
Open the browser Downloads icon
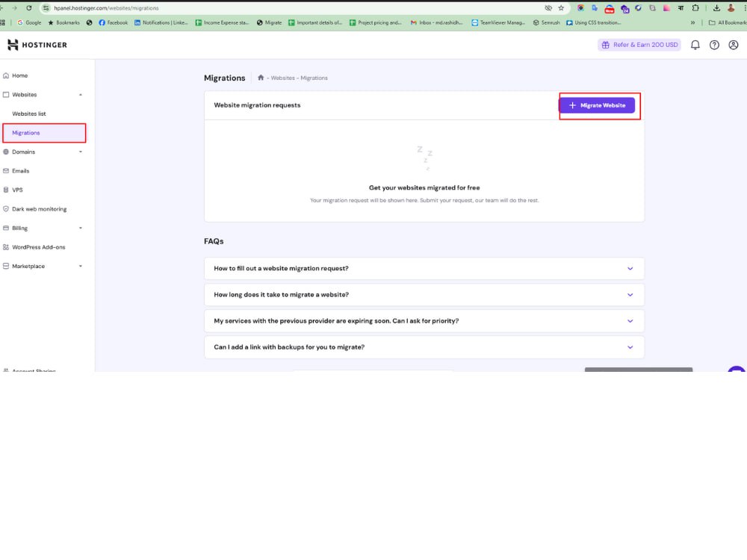click(716, 8)
